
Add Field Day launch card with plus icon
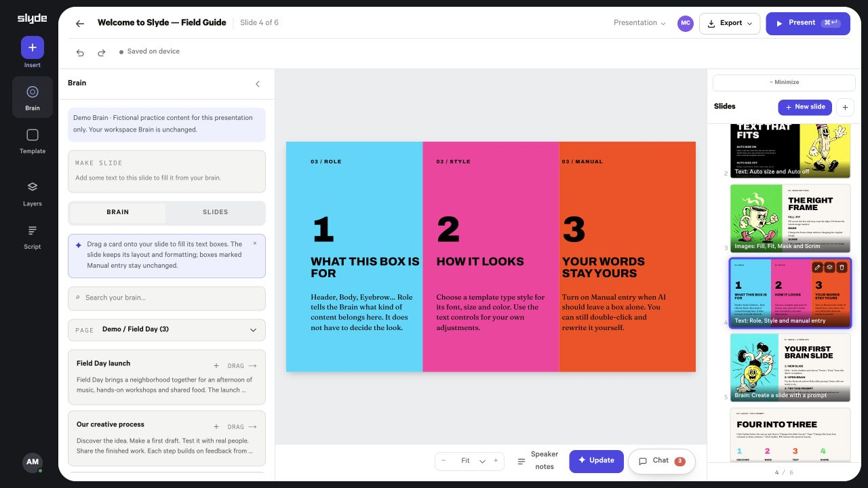tap(216, 366)
